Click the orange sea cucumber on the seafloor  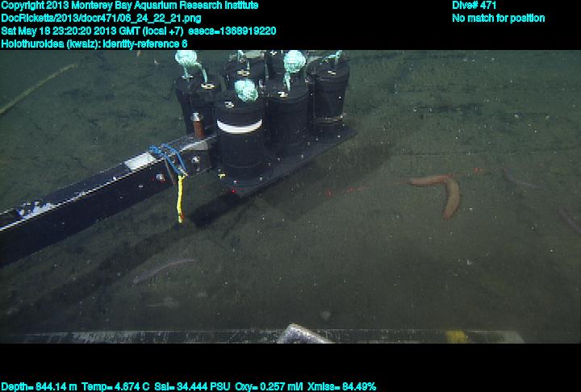[x=445, y=192]
